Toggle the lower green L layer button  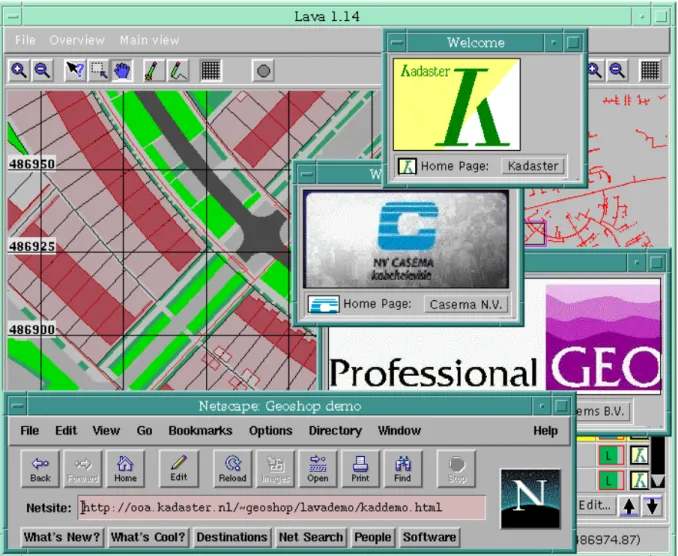611,480
